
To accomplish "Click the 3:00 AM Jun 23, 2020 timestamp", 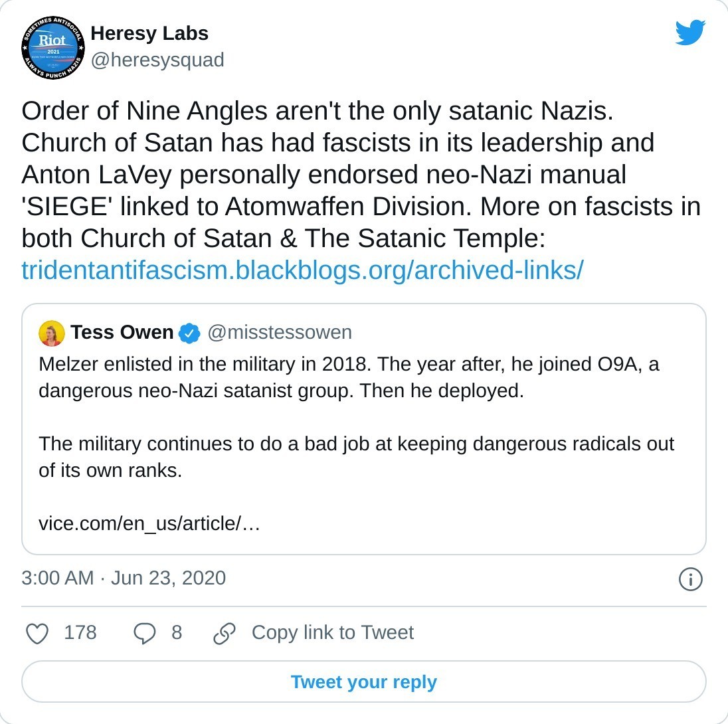I will (x=124, y=578).
